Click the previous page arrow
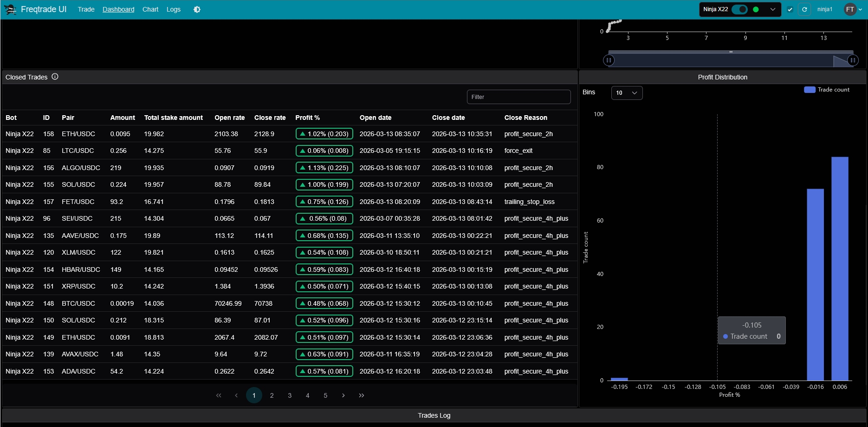868x427 pixels. point(236,395)
